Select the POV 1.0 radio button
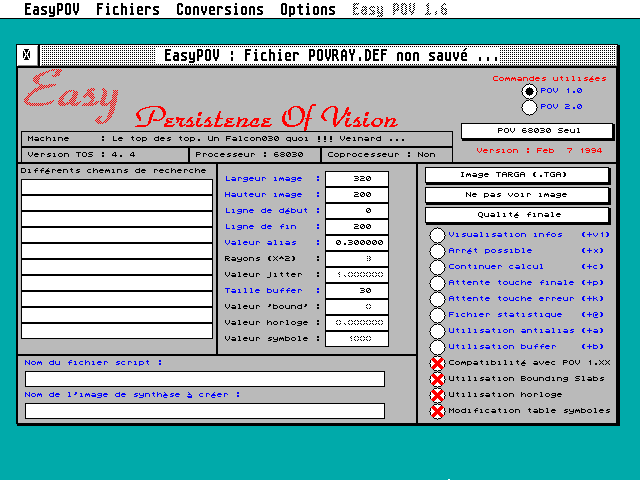The height and width of the screenshot is (480, 640). coord(529,91)
